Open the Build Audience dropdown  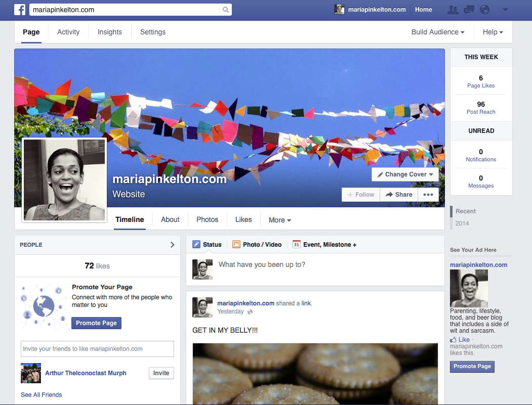pyautogui.click(x=437, y=32)
